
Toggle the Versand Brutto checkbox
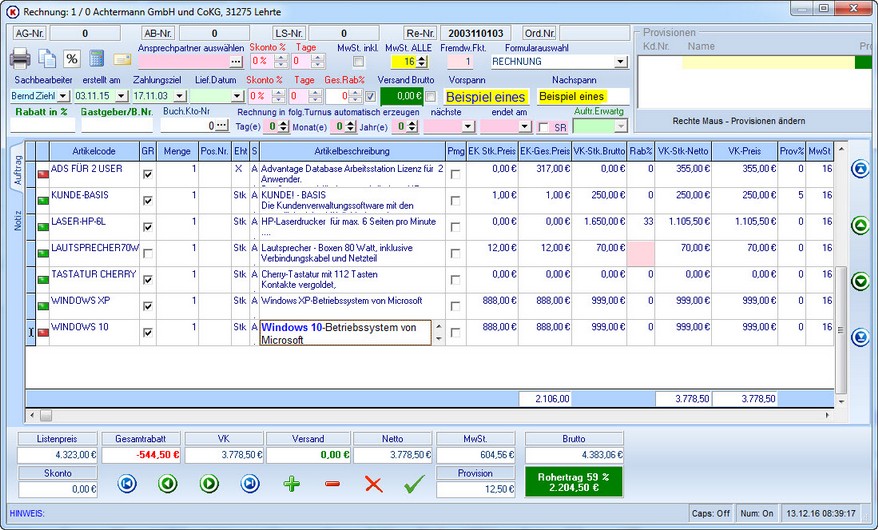tap(430, 96)
